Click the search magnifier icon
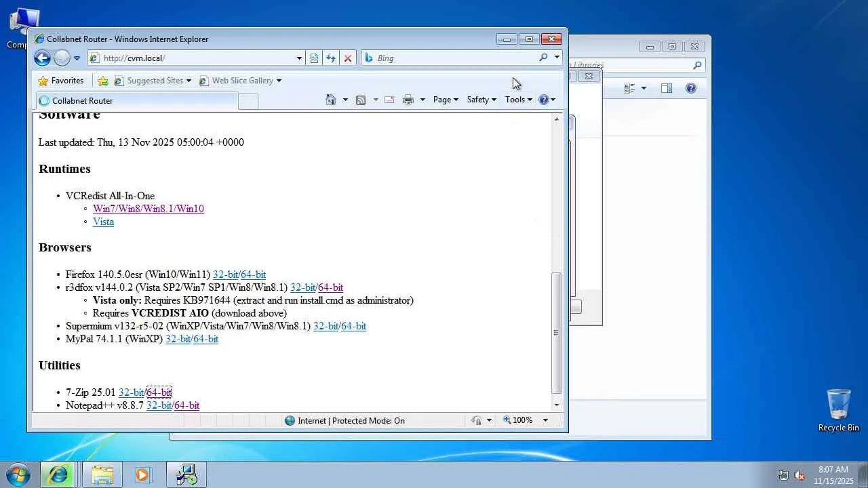 tap(543, 58)
